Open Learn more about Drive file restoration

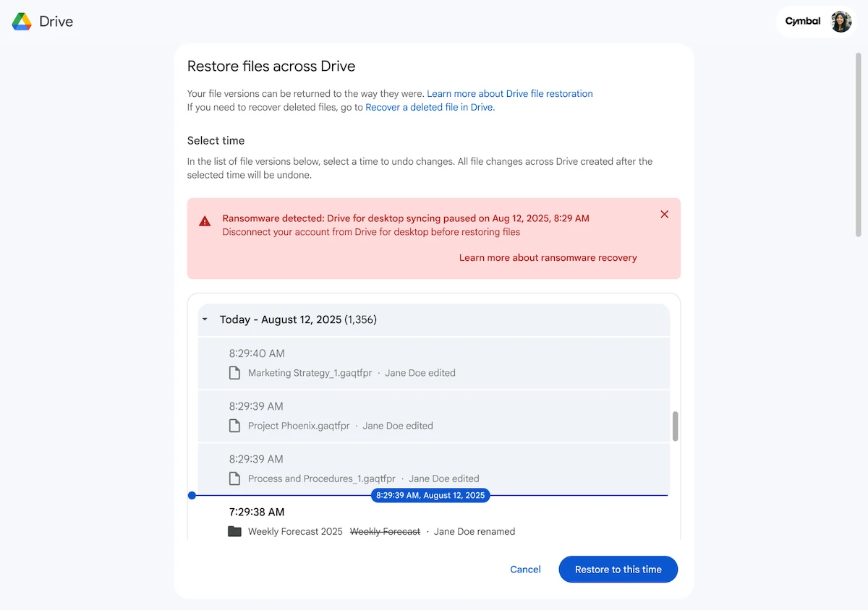point(510,93)
